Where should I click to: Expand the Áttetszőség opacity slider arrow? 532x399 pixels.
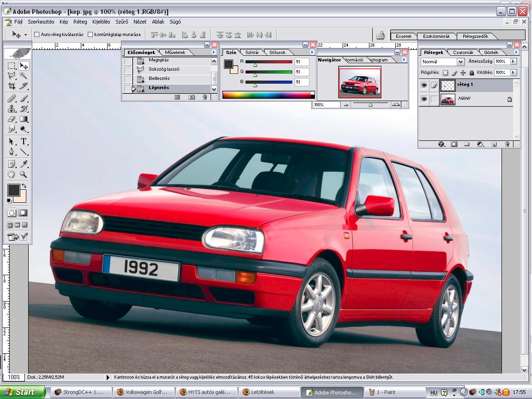513,61
